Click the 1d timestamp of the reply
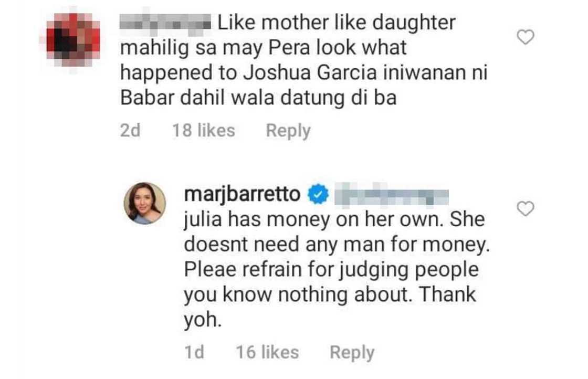Image resolution: width=588 pixels, height=379 pixels. tap(194, 353)
